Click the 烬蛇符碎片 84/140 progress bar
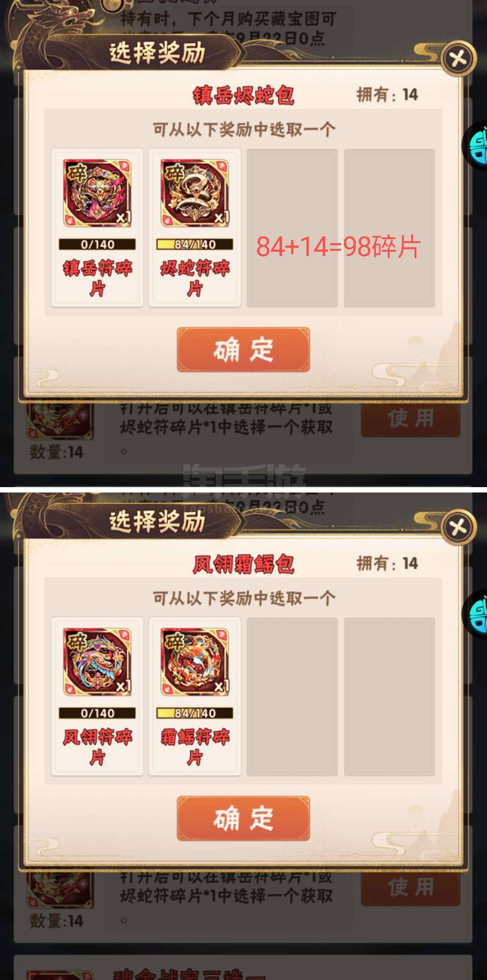This screenshot has width=487, height=980. click(195, 244)
